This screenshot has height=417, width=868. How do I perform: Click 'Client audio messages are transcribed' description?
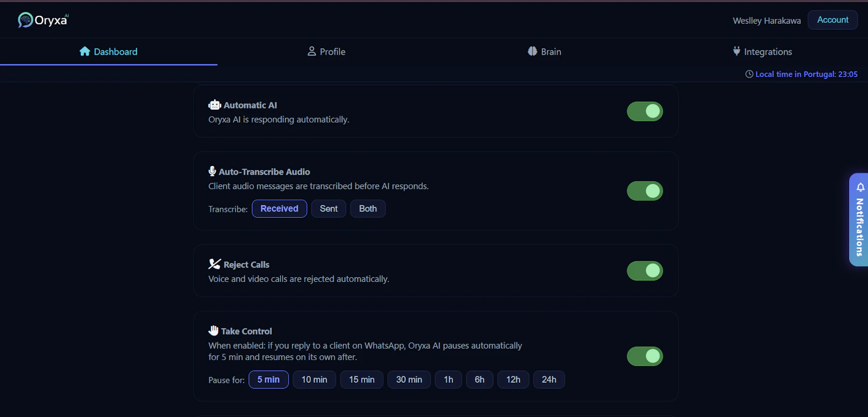pos(318,186)
